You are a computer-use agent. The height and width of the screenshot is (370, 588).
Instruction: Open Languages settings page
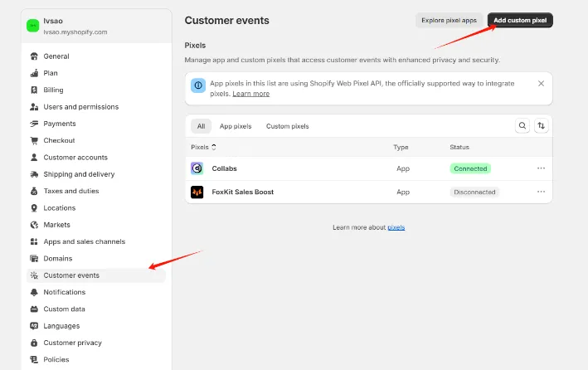click(96, 326)
